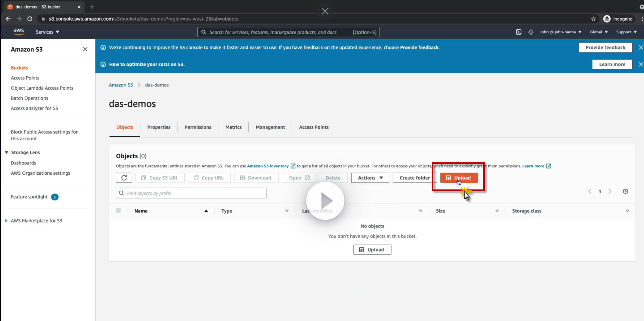This screenshot has width=644, height=321.
Task: Close the video overlay with the X
Action: click(325, 11)
